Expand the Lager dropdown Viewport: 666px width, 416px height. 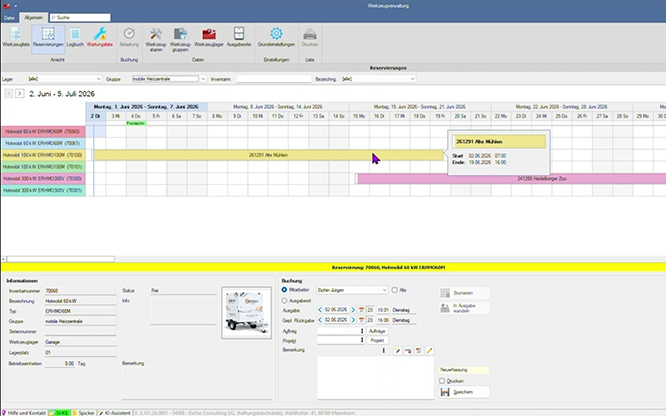point(99,79)
